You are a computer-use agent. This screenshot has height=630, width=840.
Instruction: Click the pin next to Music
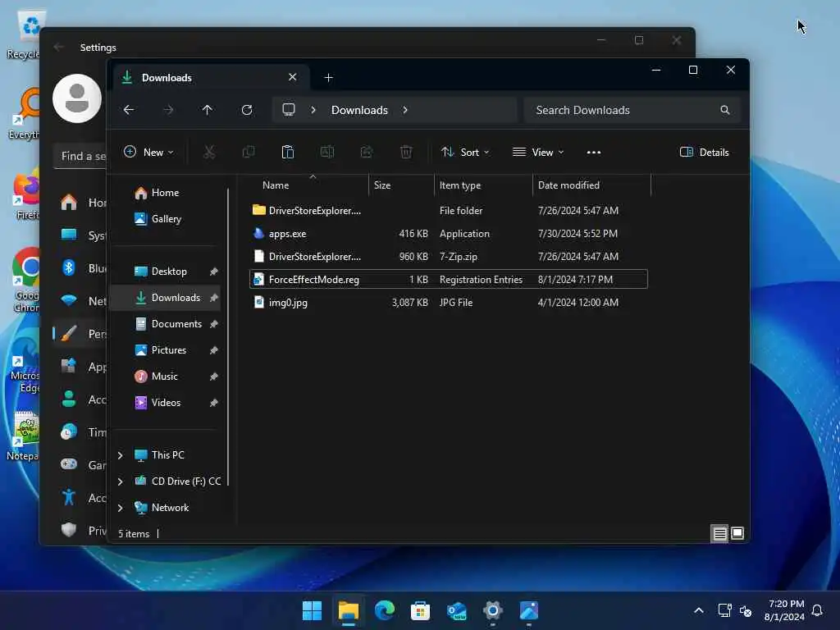click(214, 377)
